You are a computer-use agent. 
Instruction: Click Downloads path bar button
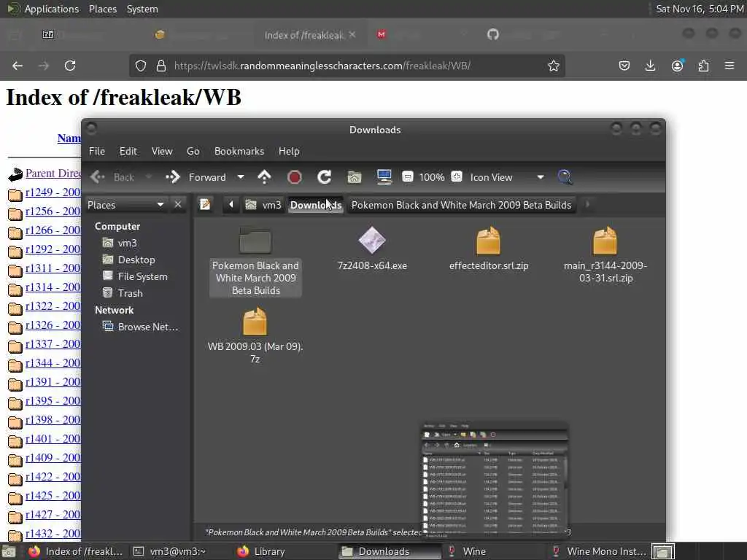click(x=316, y=205)
